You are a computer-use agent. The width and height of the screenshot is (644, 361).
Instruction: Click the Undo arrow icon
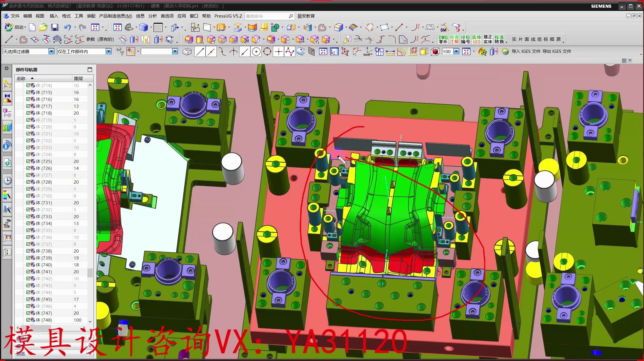click(67, 27)
